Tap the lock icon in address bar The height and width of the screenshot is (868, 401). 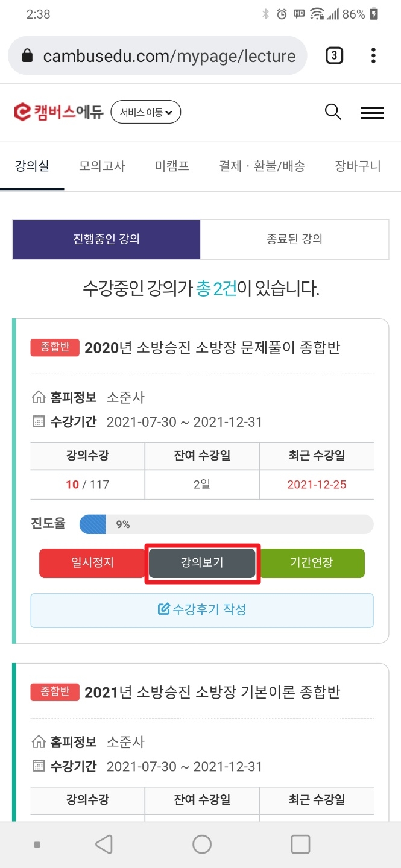[27, 57]
